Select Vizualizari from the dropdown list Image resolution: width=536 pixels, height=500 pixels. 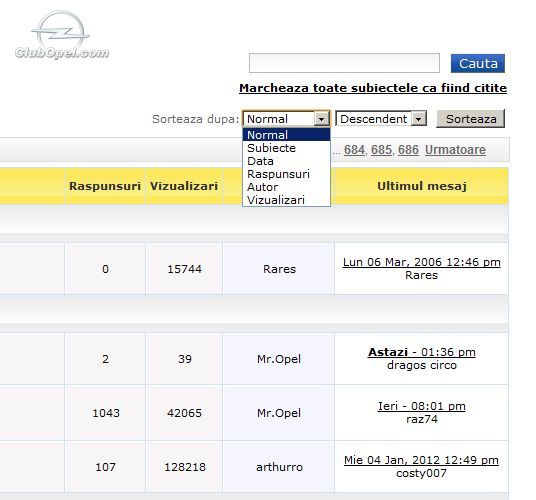tap(286, 200)
